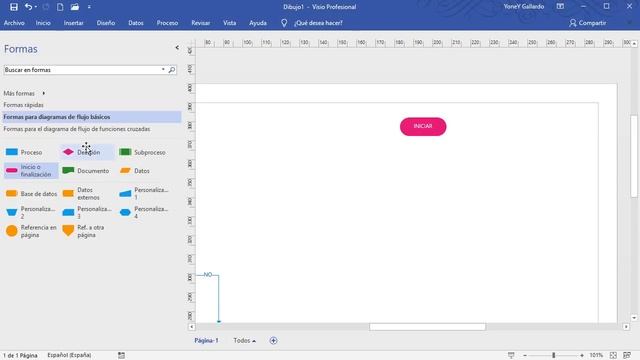The image size is (640, 360).
Task: Open the Proceso tab
Action: (167, 23)
